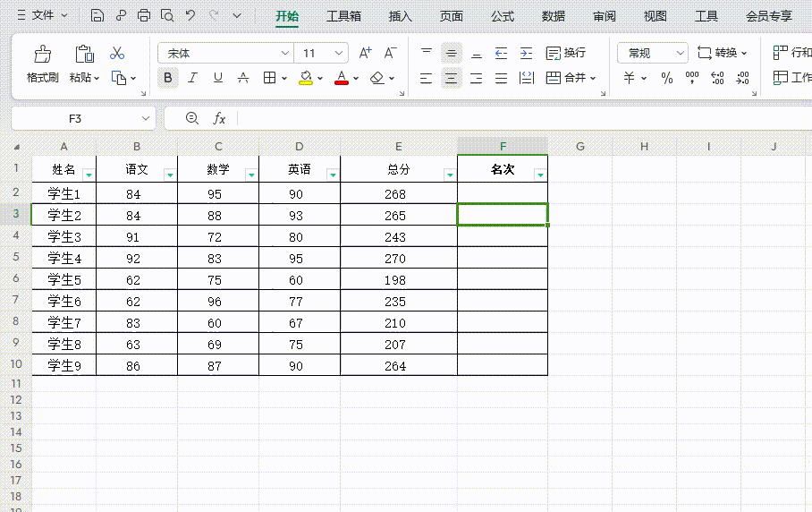812x512 pixels.
Task: Click the Borders icon
Action: click(269, 78)
